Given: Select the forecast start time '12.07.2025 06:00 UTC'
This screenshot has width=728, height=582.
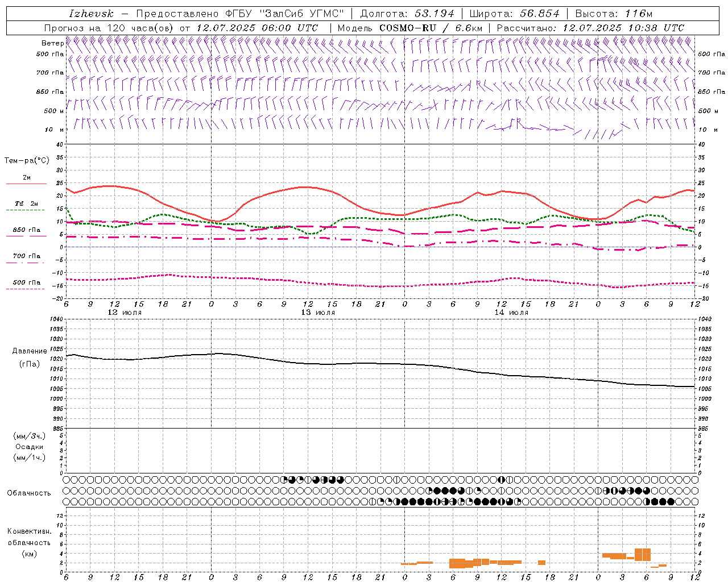Looking at the screenshot, I should point(257,28).
